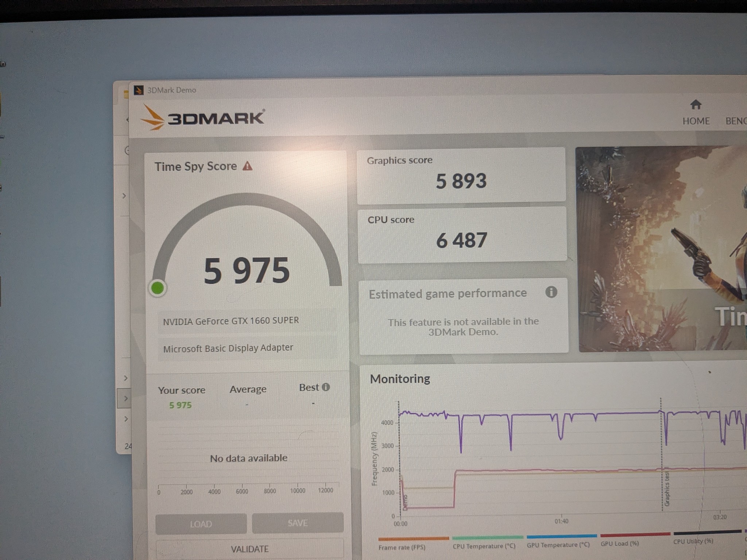Click the LOAD button
Image resolution: width=747 pixels, height=560 pixels.
(x=201, y=524)
